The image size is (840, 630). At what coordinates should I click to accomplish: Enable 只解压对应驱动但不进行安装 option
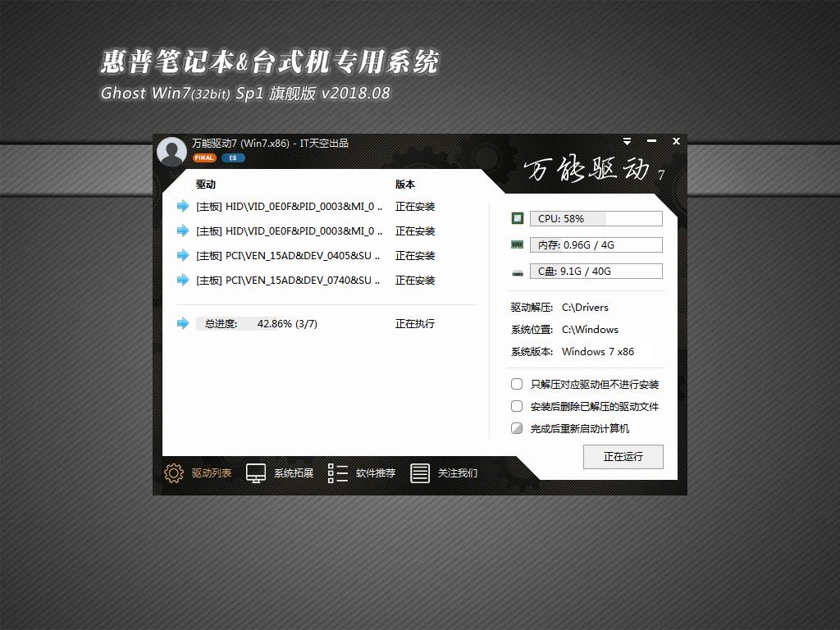516,383
